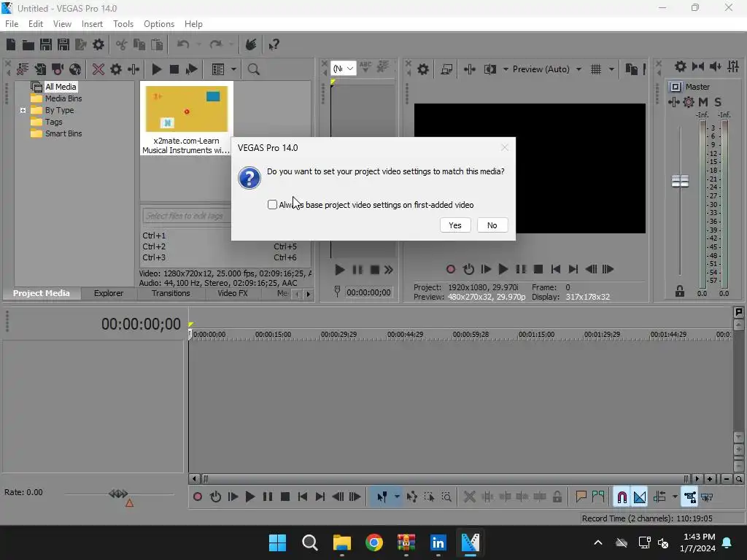The image size is (747, 560).
Task: Check Always base project video settings checkbox
Action: (272, 205)
